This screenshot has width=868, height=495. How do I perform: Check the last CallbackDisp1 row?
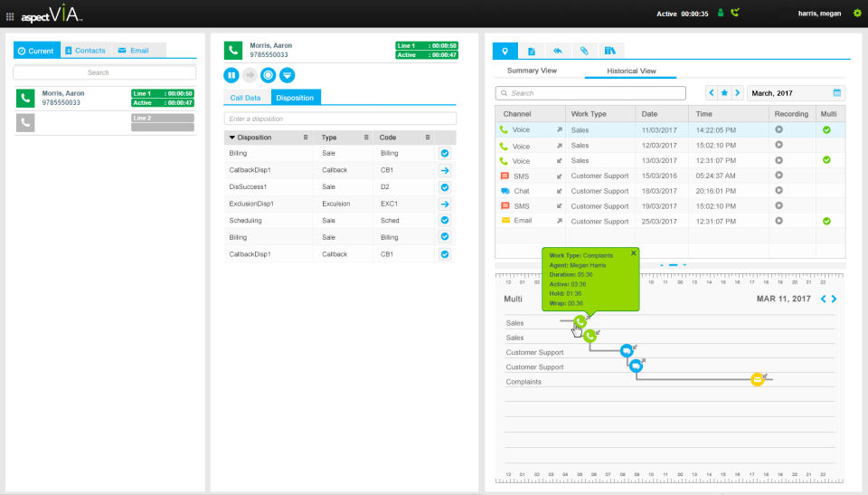[x=445, y=254]
